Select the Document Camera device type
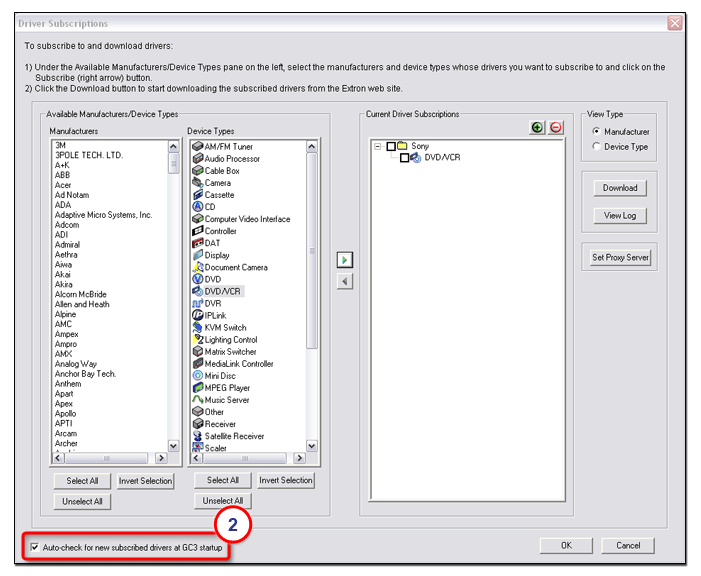701x576 pixels. pyautogui.click(x=235, y=267)
